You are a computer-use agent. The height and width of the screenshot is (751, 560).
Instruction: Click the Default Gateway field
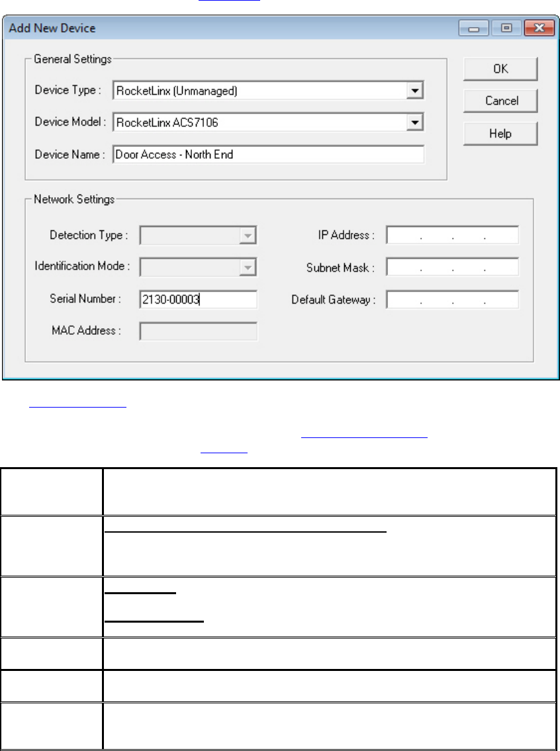pos(452,300)
